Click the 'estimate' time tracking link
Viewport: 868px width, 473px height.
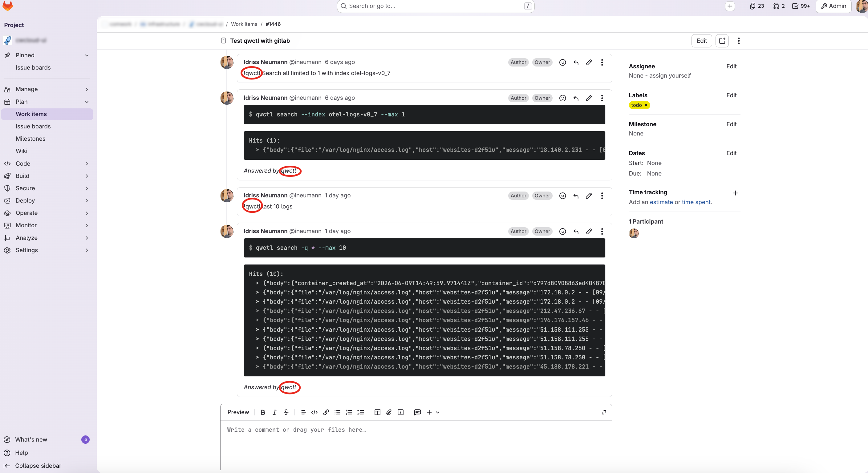coord(661,203)
